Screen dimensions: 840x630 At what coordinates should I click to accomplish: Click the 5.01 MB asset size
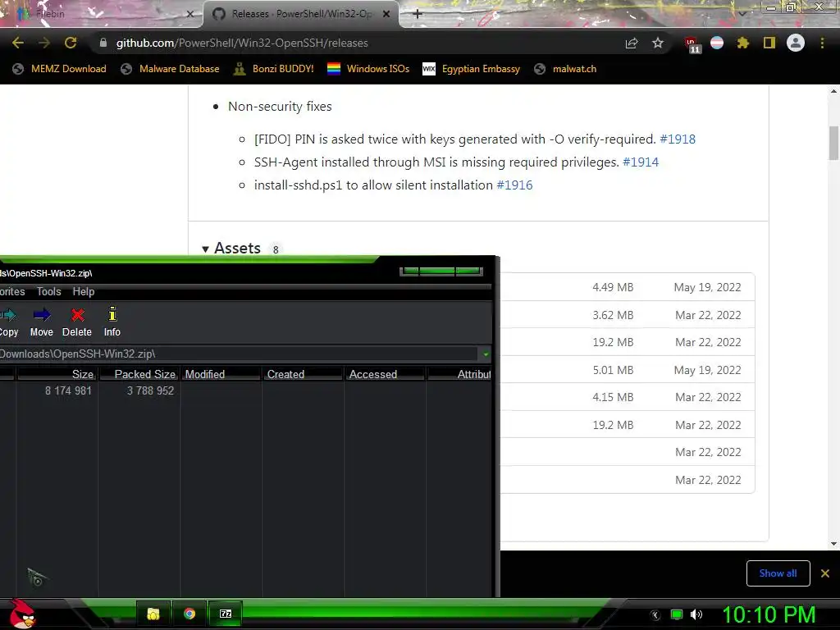[x=613, y=370]
